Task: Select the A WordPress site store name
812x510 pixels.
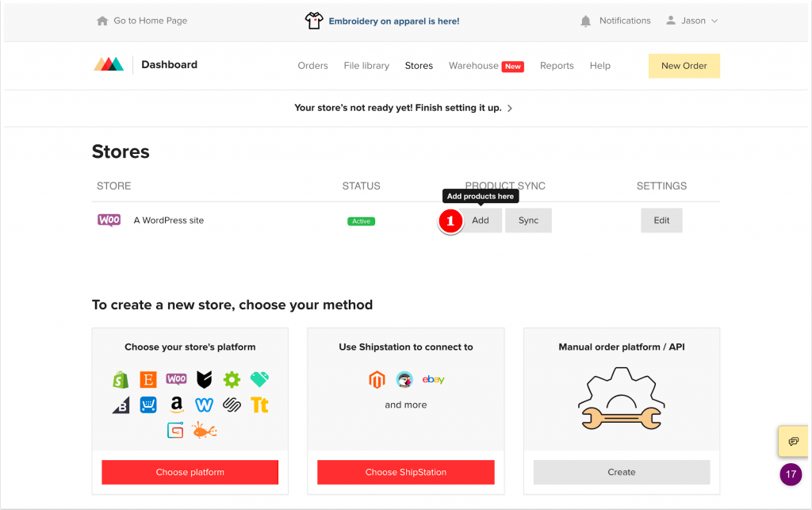Action: [x=169, y=220]
